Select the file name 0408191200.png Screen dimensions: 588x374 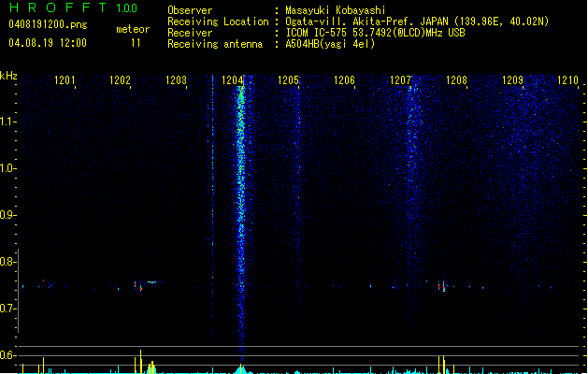point(48,24)
